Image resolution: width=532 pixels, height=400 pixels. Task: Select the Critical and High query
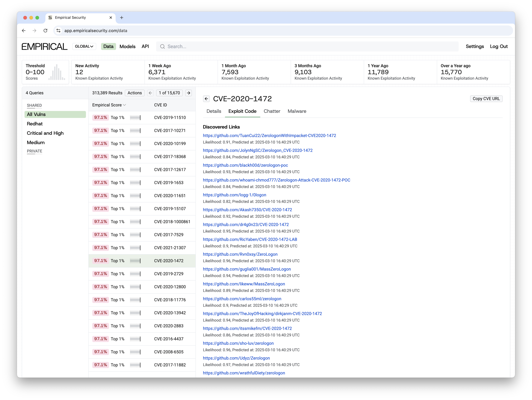(x=45, y=133)
